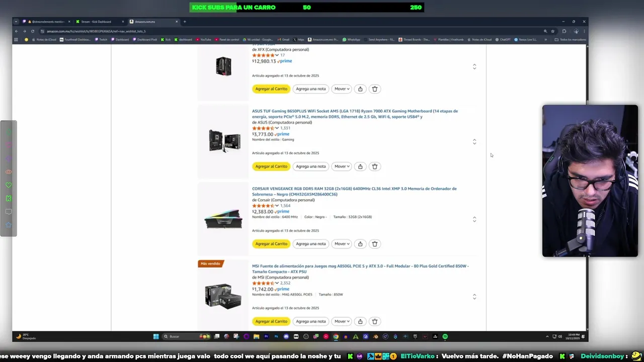Delete the XFX item at the top
This screenshot has height=362, width=644.
[x=375, y=89]
